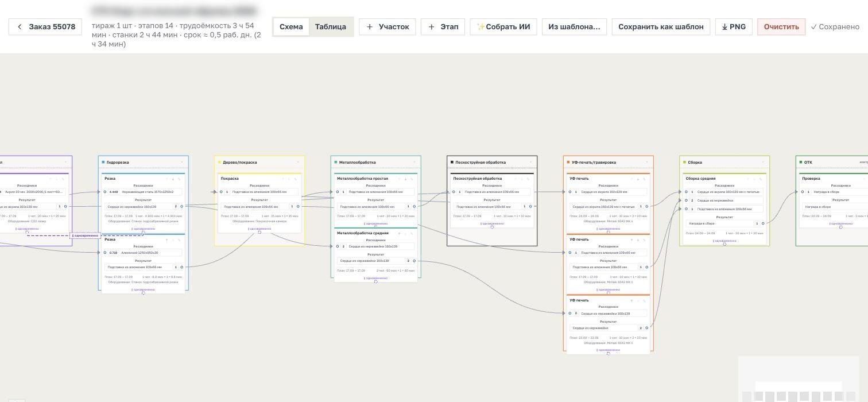The width and height of the screenshot is (868, 402).
Task: Clear the scheme with the Очистить button
Action: 781,26
